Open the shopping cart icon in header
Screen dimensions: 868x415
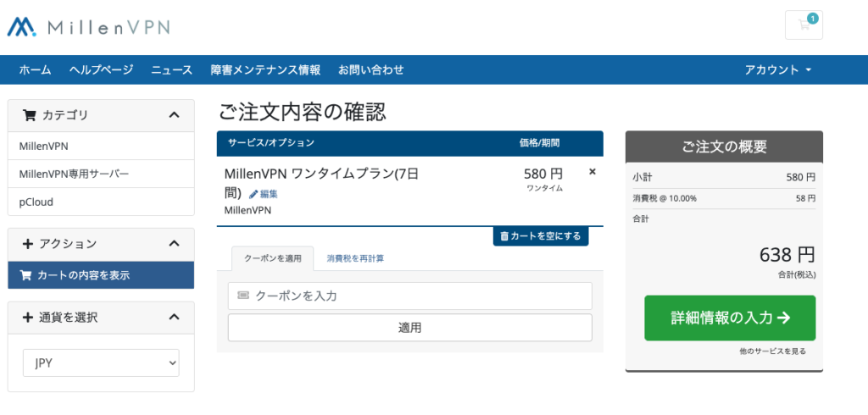pyautogui.click(x=804, y=25)
